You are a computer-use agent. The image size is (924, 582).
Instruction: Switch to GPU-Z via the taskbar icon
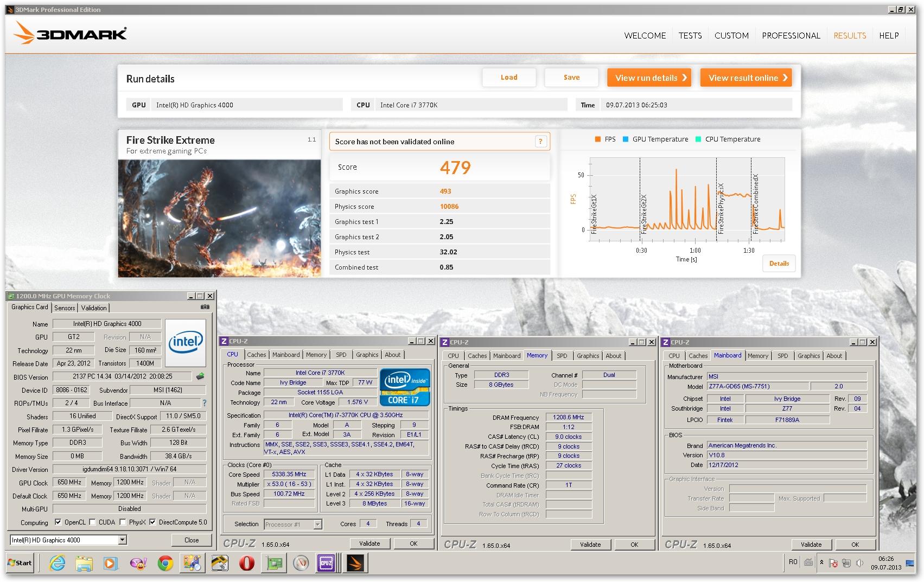click(273, 563)
